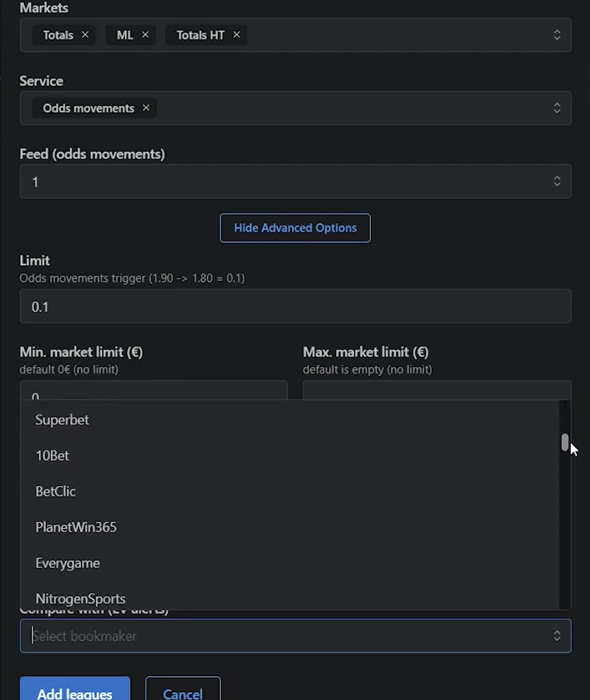Screen dimensions: 590x700
Task: Click the bookmaker list scrollbar thumb
Action: click(565, 442)
